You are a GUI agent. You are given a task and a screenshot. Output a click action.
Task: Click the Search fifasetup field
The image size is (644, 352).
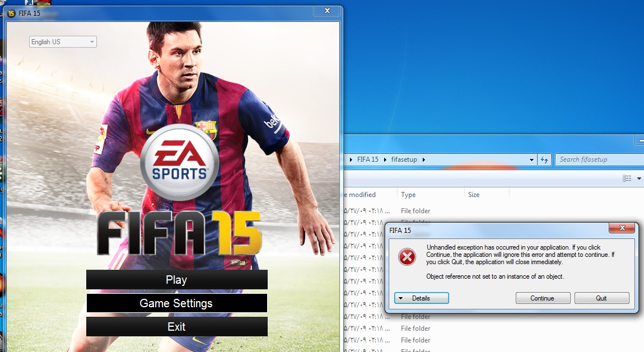[599, 159]
